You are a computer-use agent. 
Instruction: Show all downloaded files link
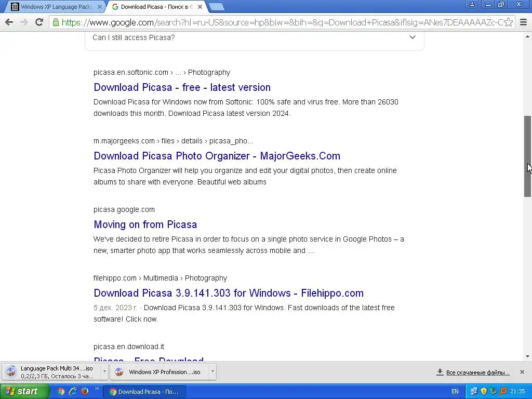477,372
